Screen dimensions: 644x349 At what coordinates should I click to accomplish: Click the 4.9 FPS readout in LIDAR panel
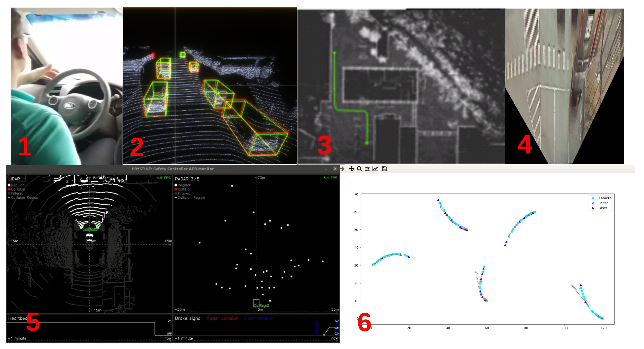click(x=163, y=178)
